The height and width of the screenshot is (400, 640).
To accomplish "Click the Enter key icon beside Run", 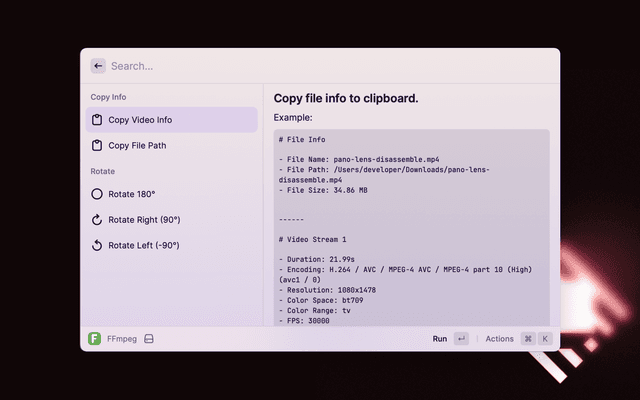I will [x=461, y=339].
